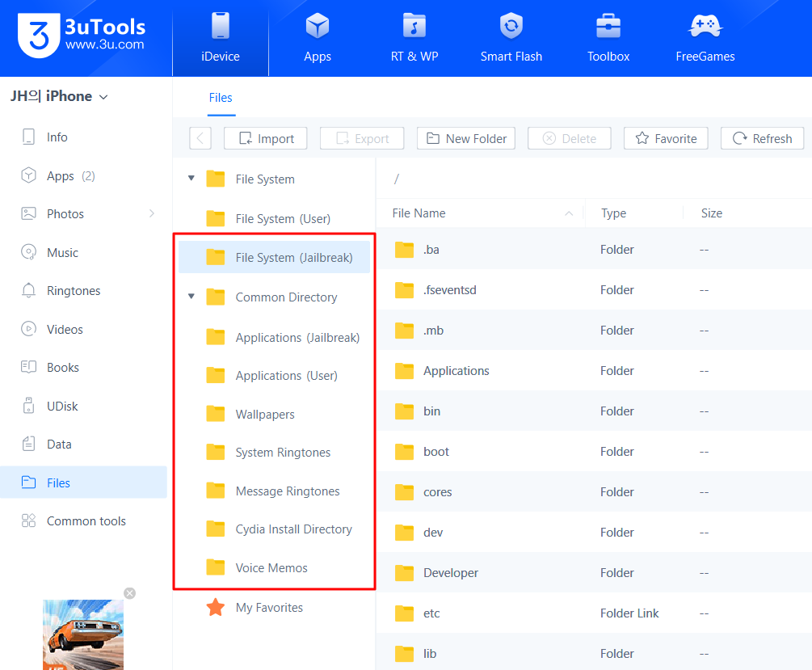Open Applications (Jailbreak) directory
This screenshot has height=670, width=812.
coord(274,337)
